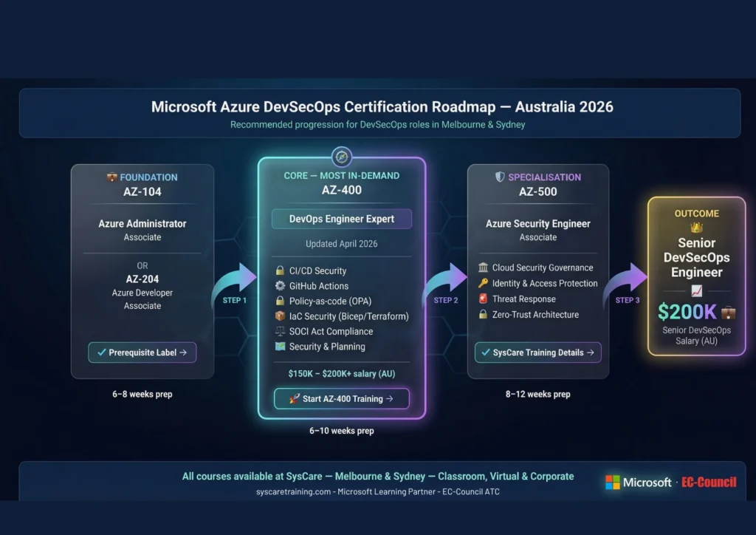Screen dimensions: 756x535
Task: Click the 'AZ-204' text
Action: click(x=142, y=279)
